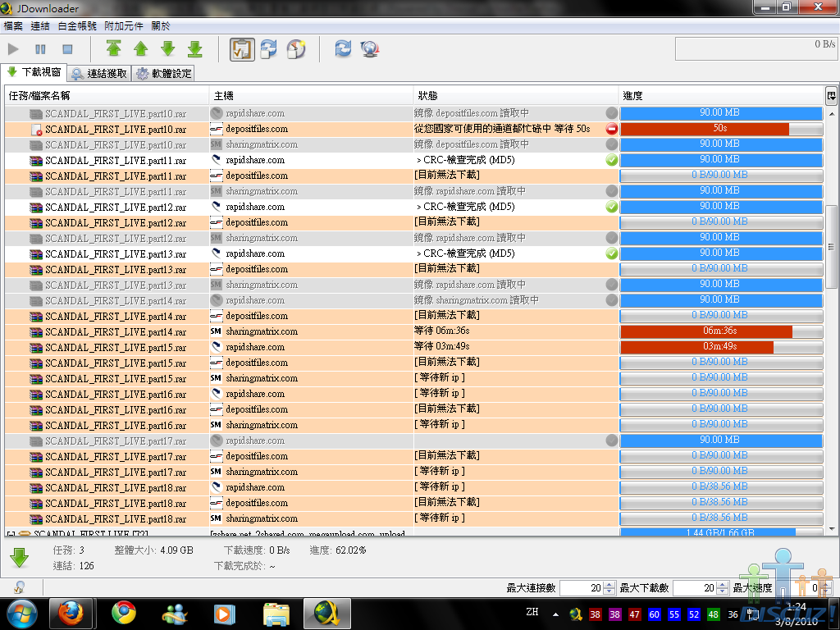
Task: Click the red blocked icon on depositfiles part10 row
Action: (611, 129)
